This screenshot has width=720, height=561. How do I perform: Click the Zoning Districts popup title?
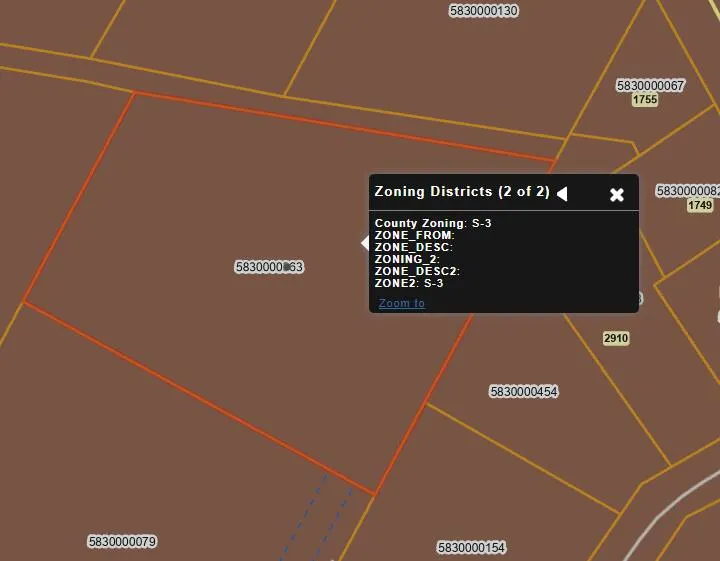point(461,191)
